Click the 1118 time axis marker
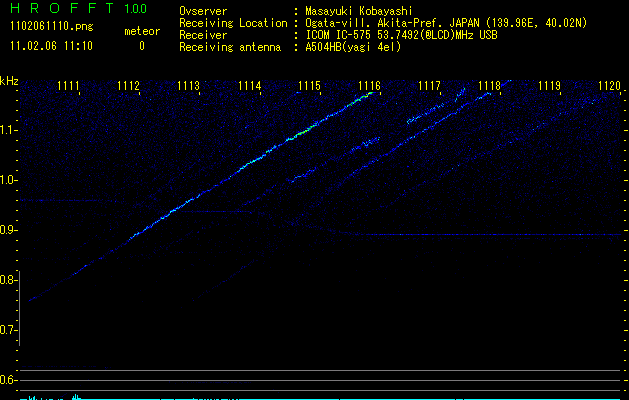 489,85
